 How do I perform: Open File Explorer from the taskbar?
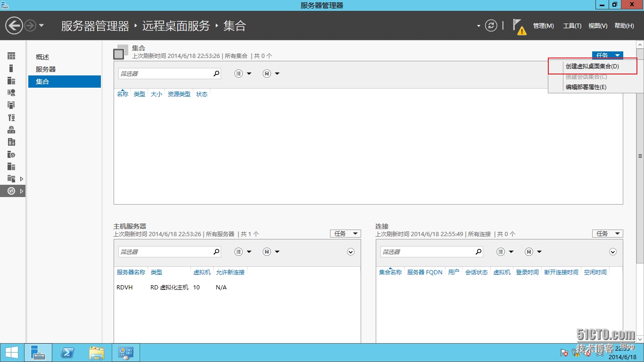pyautogui.click(x=97, y=353)
